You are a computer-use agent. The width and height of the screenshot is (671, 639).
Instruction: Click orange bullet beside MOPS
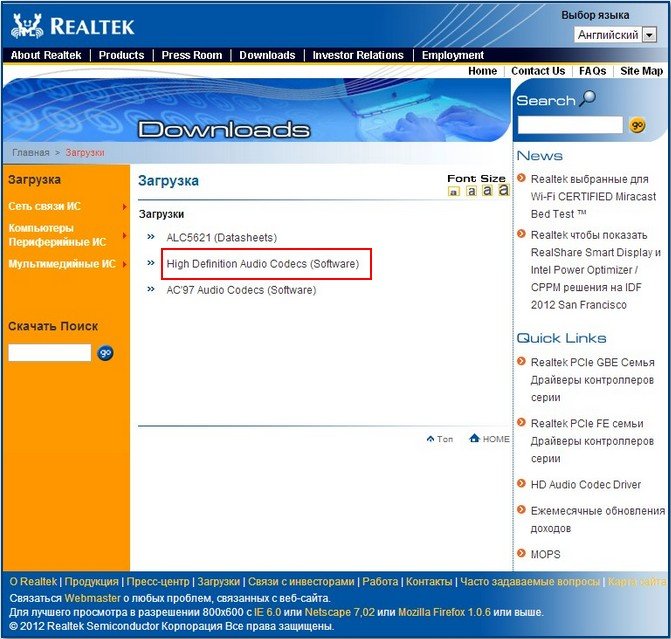pyautogui.click(x=521, y=553)
